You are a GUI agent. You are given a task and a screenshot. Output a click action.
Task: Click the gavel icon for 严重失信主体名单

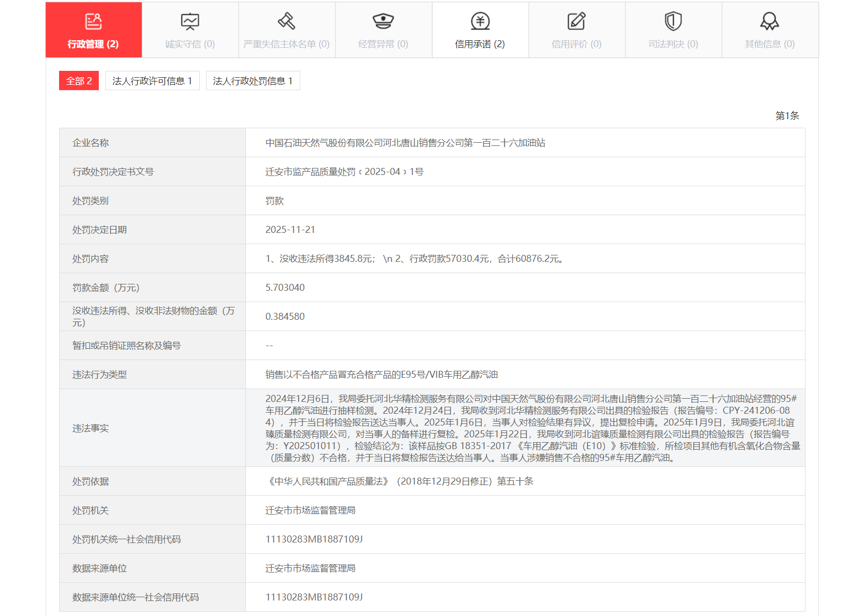[x=286, y=21]
